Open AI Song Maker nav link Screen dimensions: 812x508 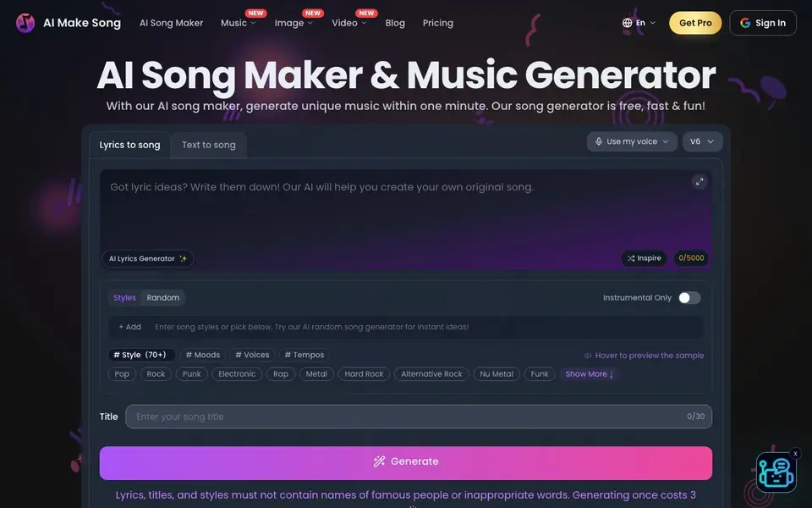coord(171,23)
